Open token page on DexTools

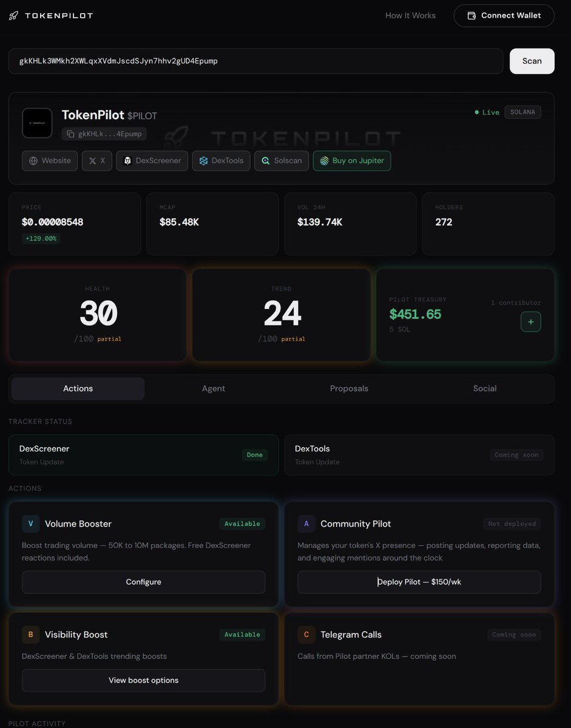point(221,161)
